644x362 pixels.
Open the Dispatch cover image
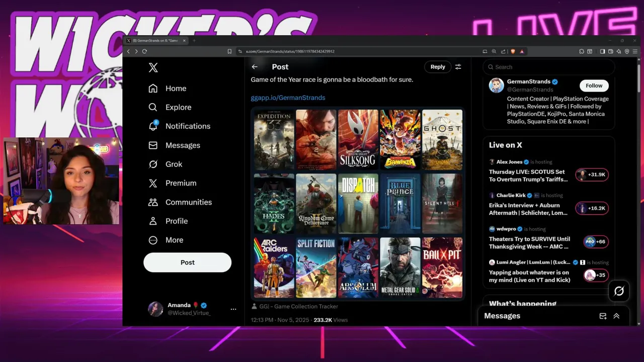point(358,204)
